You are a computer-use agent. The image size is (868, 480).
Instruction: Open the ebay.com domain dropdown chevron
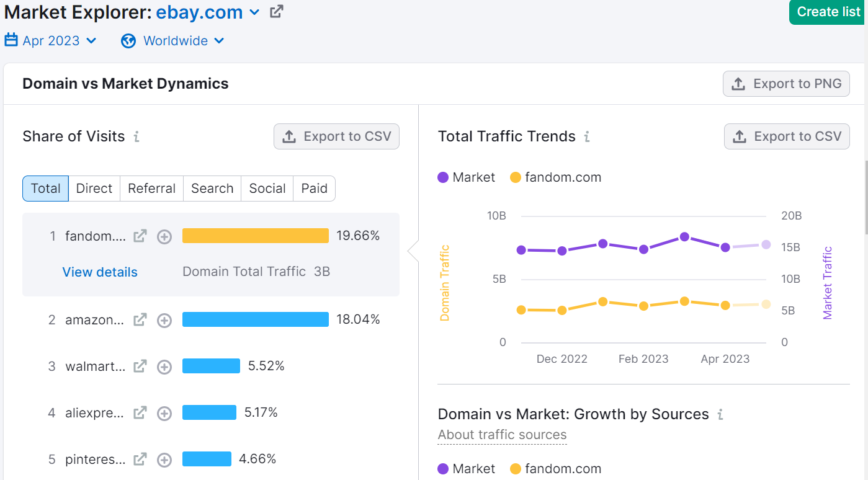click(254, 12)
